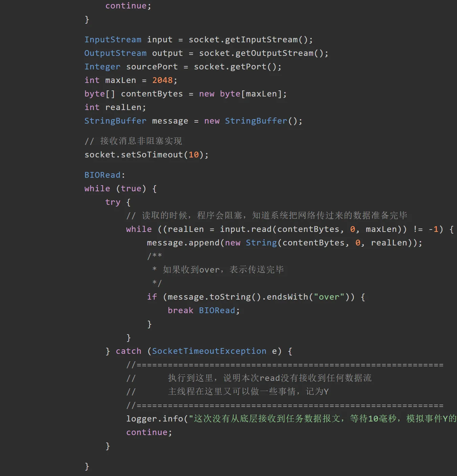Click the Integer type keyword
Viewport: 457px width, 476px height.
click(102, 67)
